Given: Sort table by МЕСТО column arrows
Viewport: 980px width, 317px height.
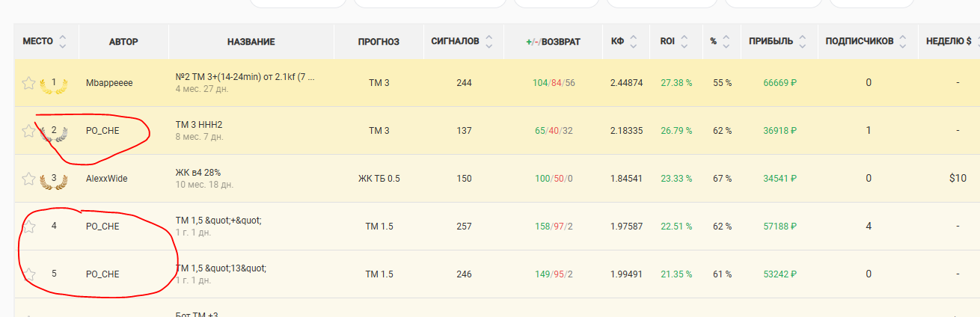Looking at the screenshot, I should (63, 42).
